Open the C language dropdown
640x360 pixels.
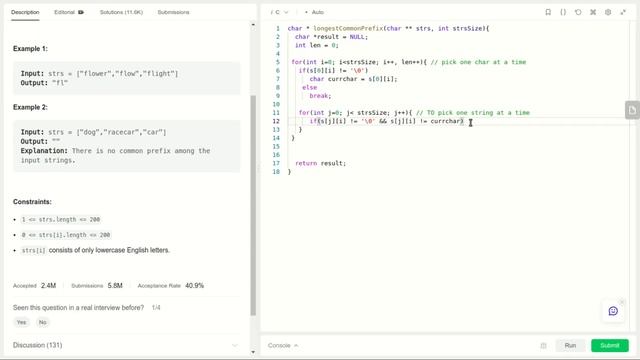(280, 12)
